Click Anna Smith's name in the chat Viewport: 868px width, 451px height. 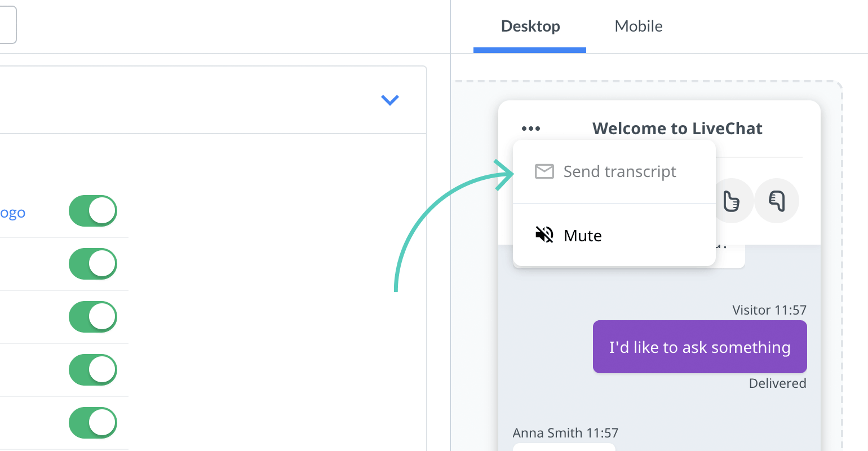pyautogui.click(x=565, y=432)
